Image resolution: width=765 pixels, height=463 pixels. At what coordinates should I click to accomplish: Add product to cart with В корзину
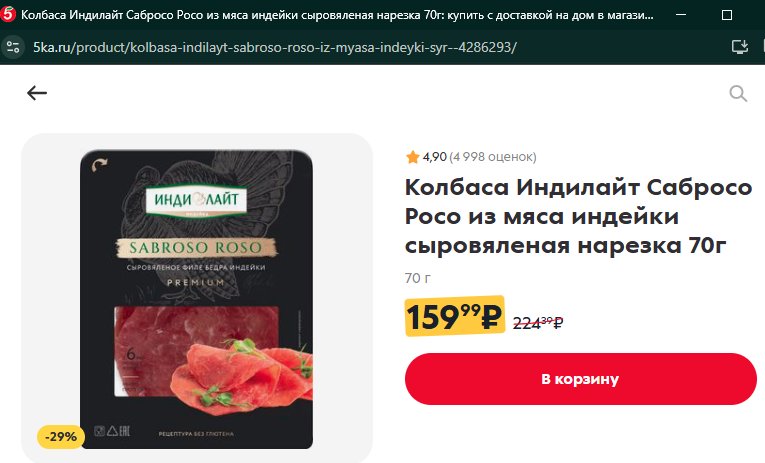pos(580,379)
